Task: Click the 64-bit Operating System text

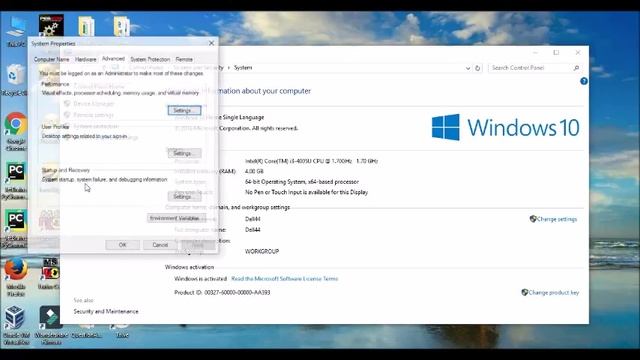Action: coord(302,182)
